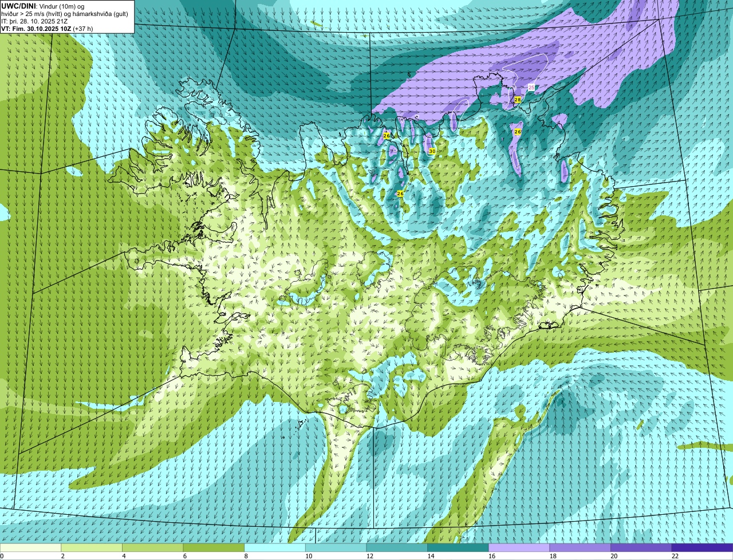Click the "4" value on the legend scale

point(124,556)
